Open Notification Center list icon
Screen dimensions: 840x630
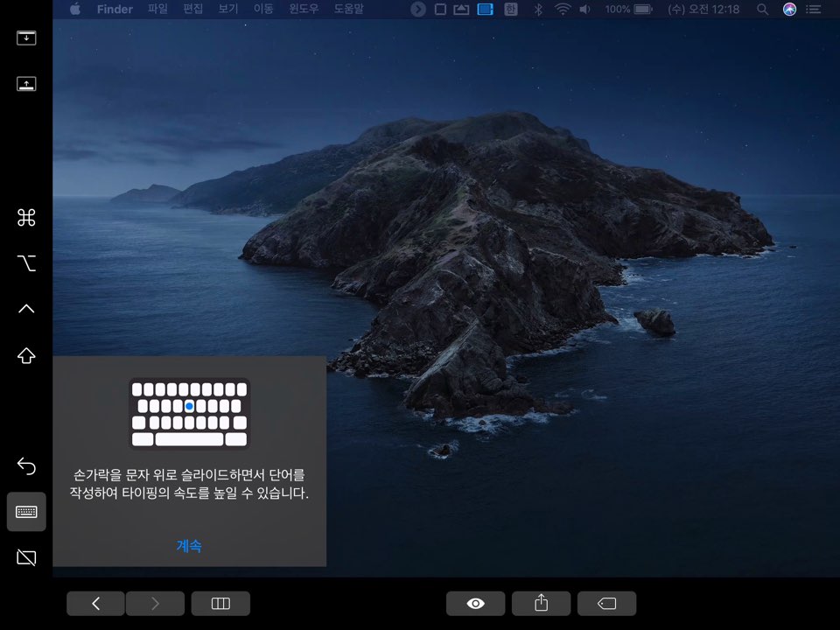(813, 9)
